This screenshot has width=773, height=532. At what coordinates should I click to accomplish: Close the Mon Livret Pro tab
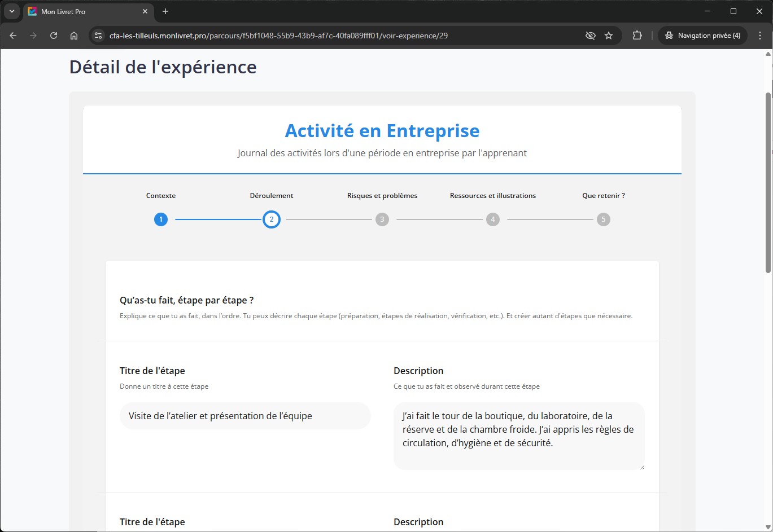click(145, 11)
